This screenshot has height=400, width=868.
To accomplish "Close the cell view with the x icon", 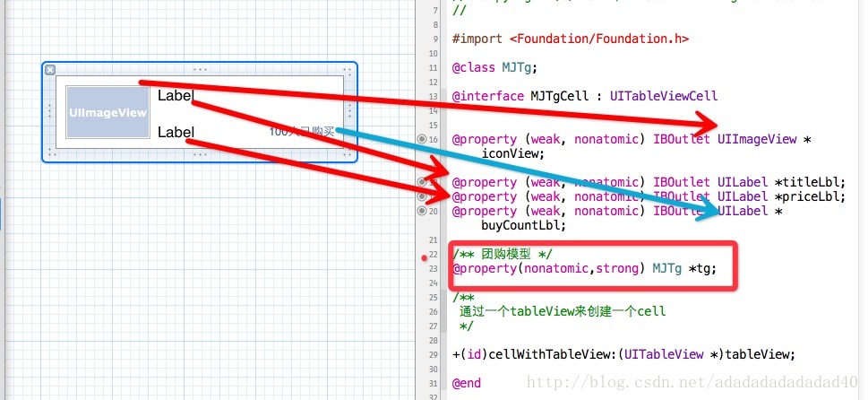I will 50,70.
